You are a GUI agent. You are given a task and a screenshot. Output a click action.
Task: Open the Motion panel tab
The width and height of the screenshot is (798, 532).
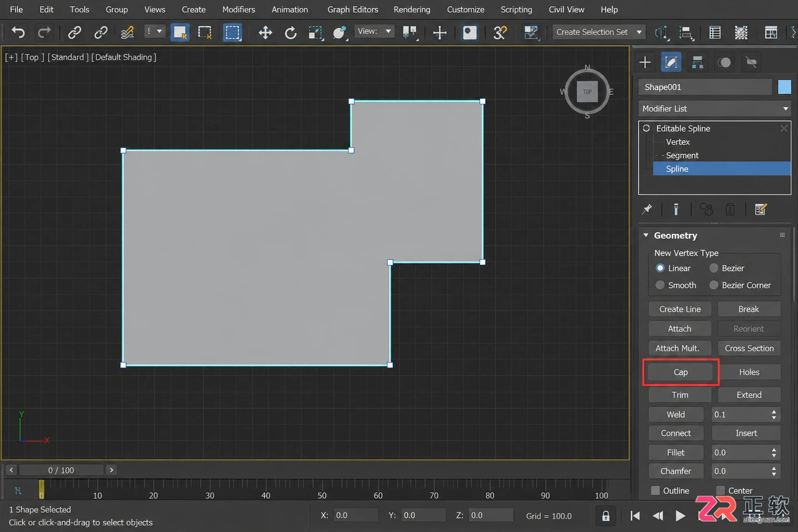724,62
